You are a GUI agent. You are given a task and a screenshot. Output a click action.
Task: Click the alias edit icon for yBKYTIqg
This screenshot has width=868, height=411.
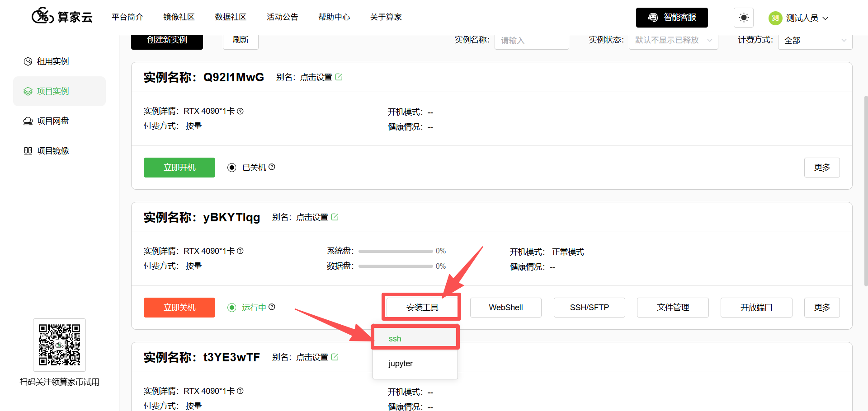(x=335, y=217)
